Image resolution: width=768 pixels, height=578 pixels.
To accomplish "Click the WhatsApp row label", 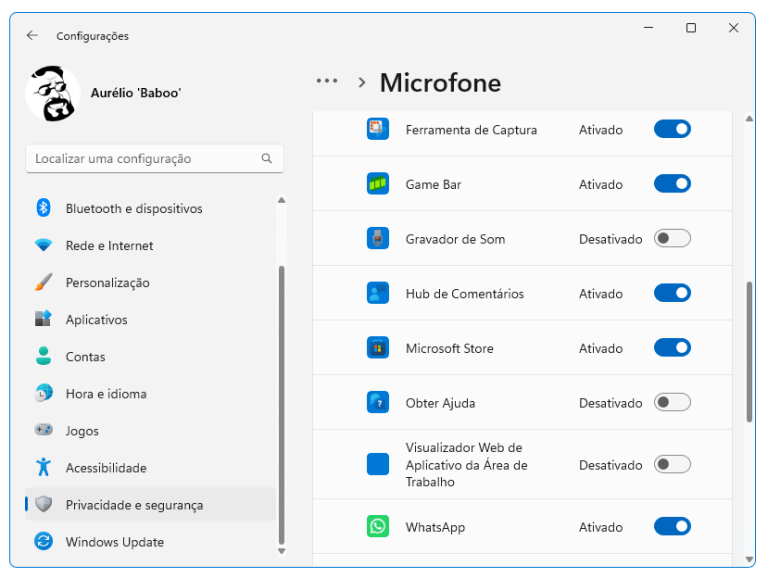I will [x=435, y=527].
